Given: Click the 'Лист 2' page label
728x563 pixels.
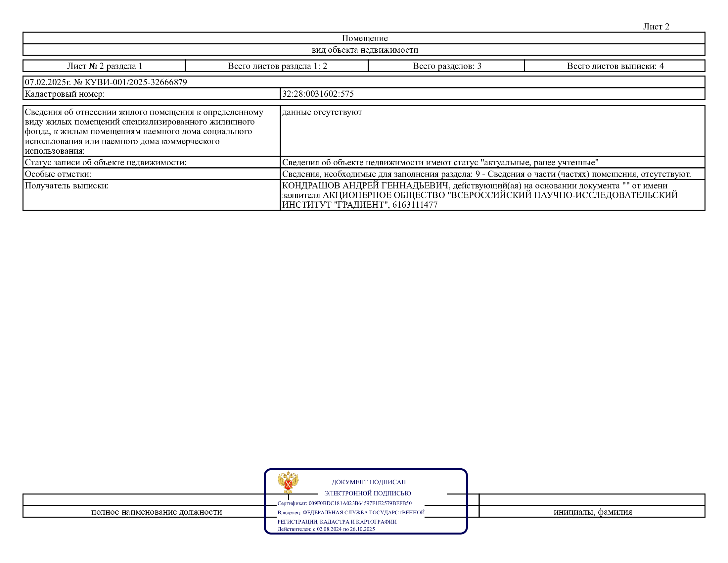Looking at the screenshot, I should 656,26.
